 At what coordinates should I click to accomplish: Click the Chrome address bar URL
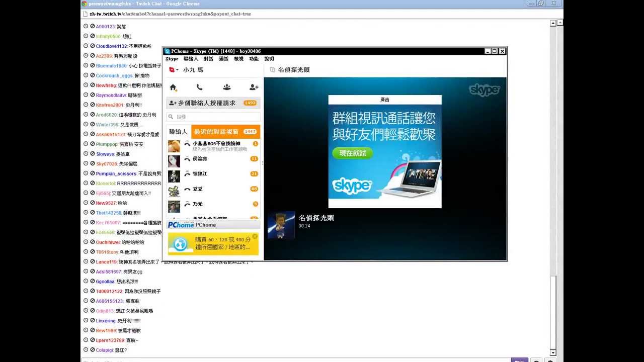tap(170, 14)
